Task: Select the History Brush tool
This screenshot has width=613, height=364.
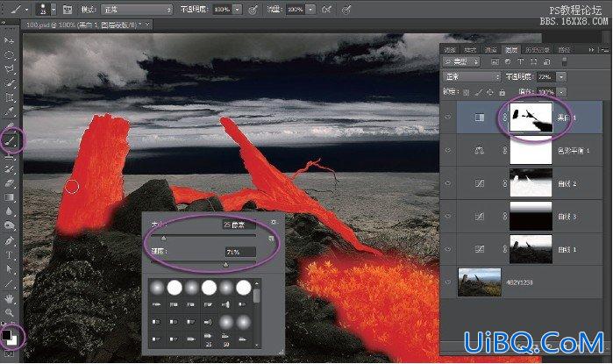Action: 9,169
